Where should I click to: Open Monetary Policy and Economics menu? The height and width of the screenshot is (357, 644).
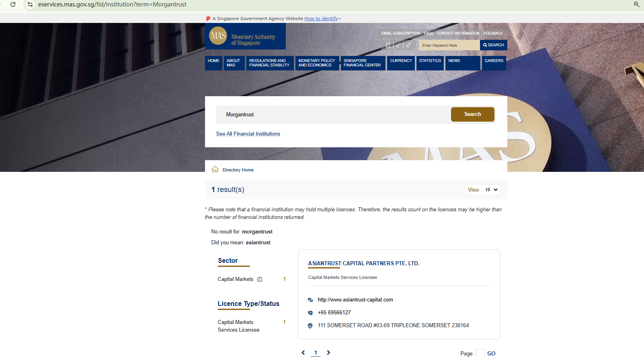tap(317, 63)
